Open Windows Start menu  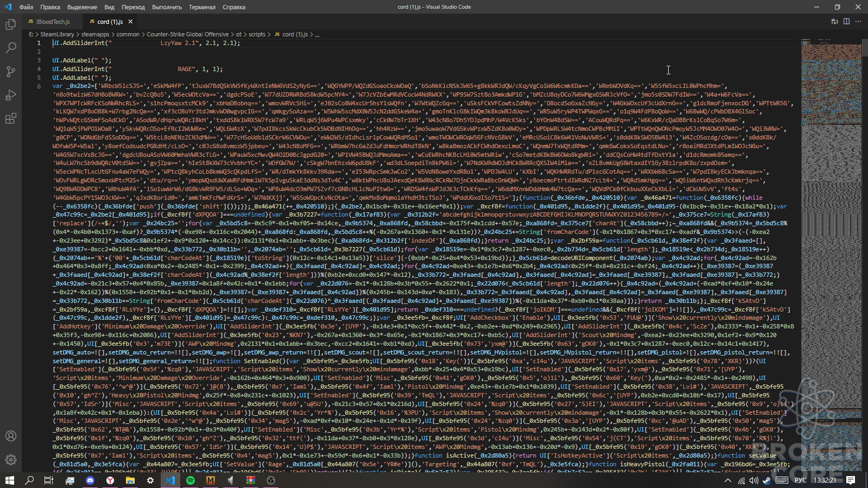[x=9, y=480]
